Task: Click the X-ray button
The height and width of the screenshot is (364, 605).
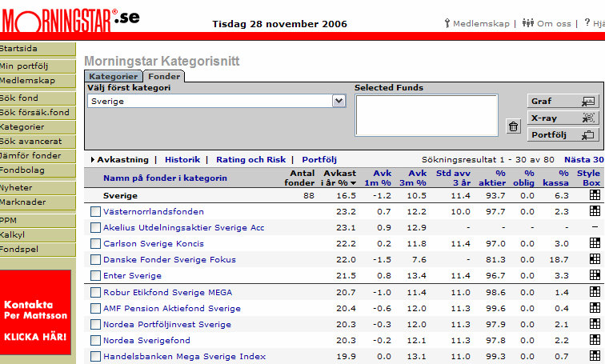Action: point(563,118)
